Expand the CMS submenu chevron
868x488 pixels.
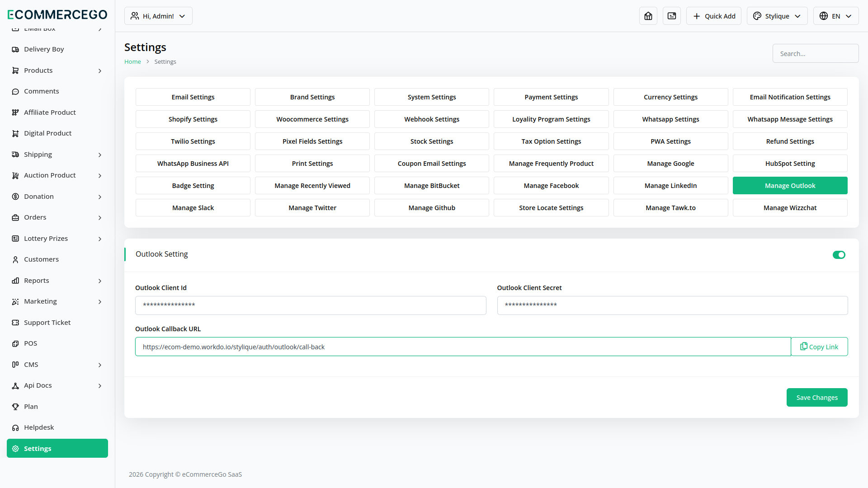[x=100, y=365]
